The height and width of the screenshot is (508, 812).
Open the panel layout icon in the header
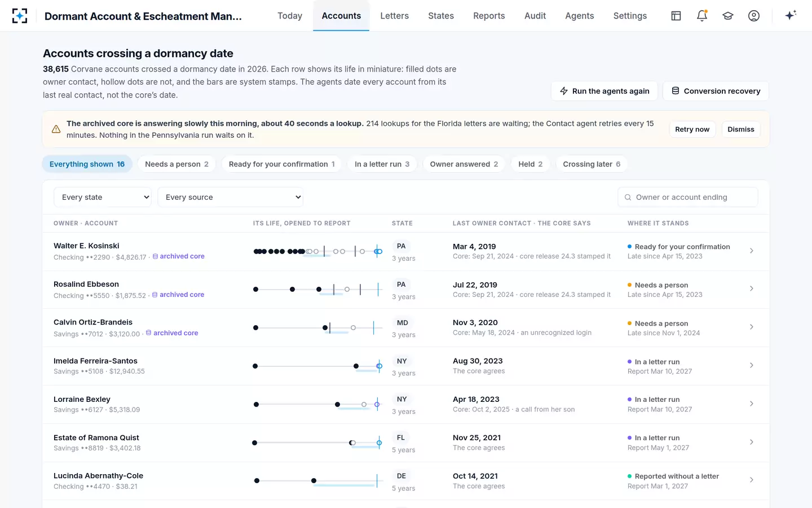676,16
